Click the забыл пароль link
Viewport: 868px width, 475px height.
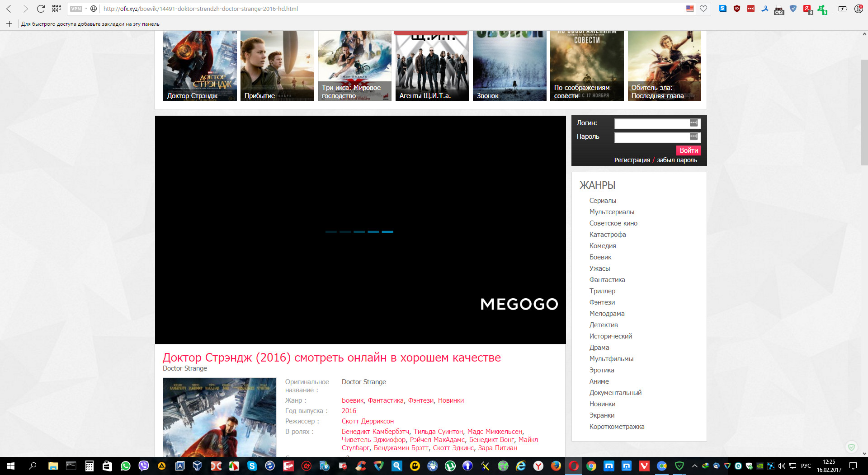coord(677,160)
